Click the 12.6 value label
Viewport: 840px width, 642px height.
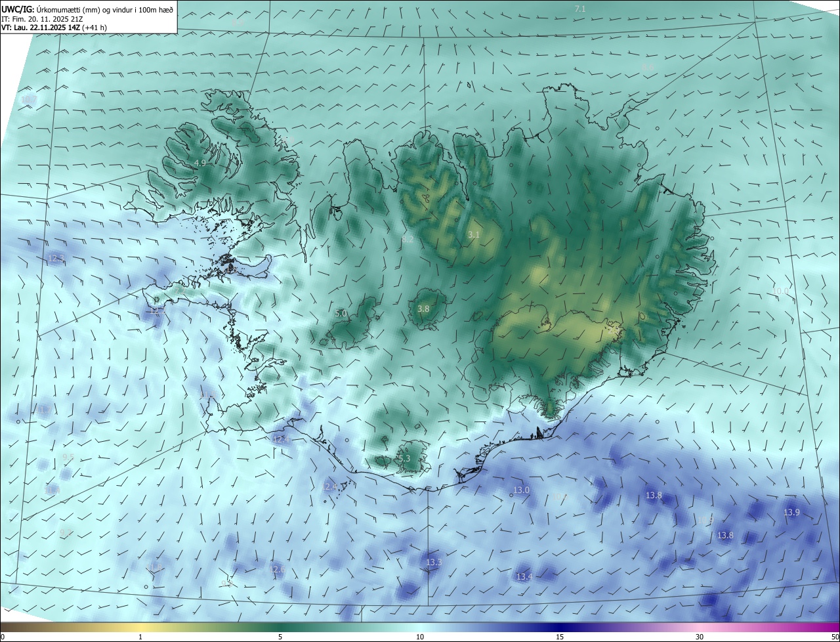[x=278, y=569]
